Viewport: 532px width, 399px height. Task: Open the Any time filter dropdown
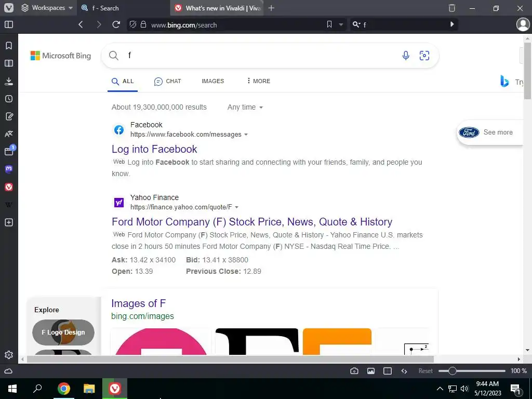point(245,107)
